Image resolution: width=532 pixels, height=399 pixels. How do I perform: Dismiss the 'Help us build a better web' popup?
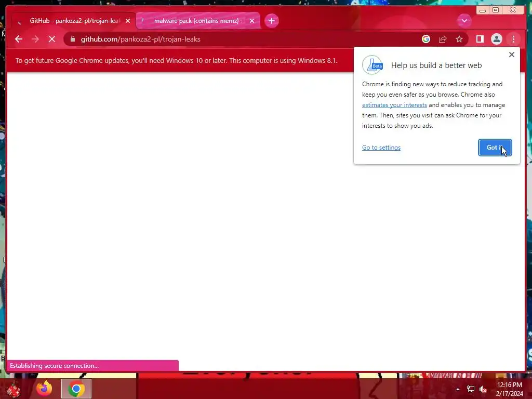tap(512, 55)
